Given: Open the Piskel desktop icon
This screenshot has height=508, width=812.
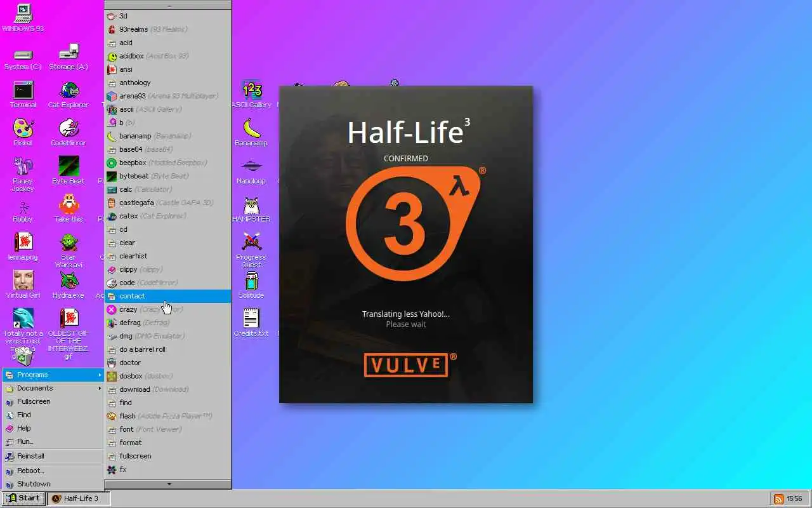Looking at the screenshot, I should [23, 133].
